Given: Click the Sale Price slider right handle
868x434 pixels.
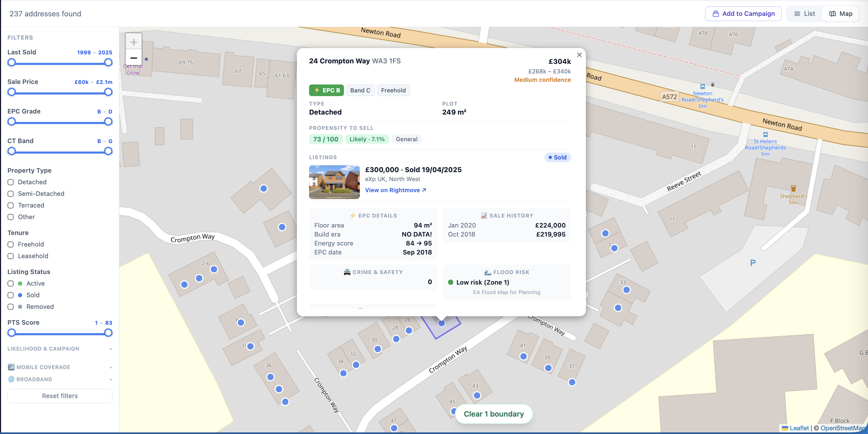Looking at the screenshot, I should (108, 92).
